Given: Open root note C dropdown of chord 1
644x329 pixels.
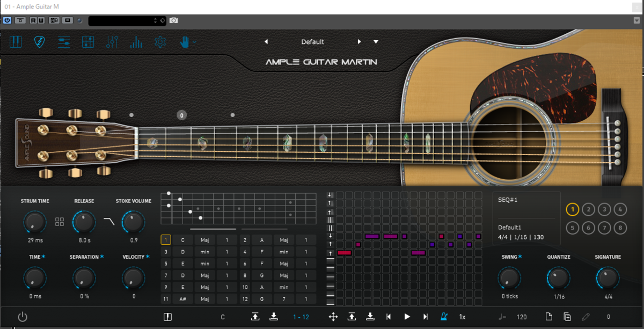Looking at the screenshot, I should [182, 240].
